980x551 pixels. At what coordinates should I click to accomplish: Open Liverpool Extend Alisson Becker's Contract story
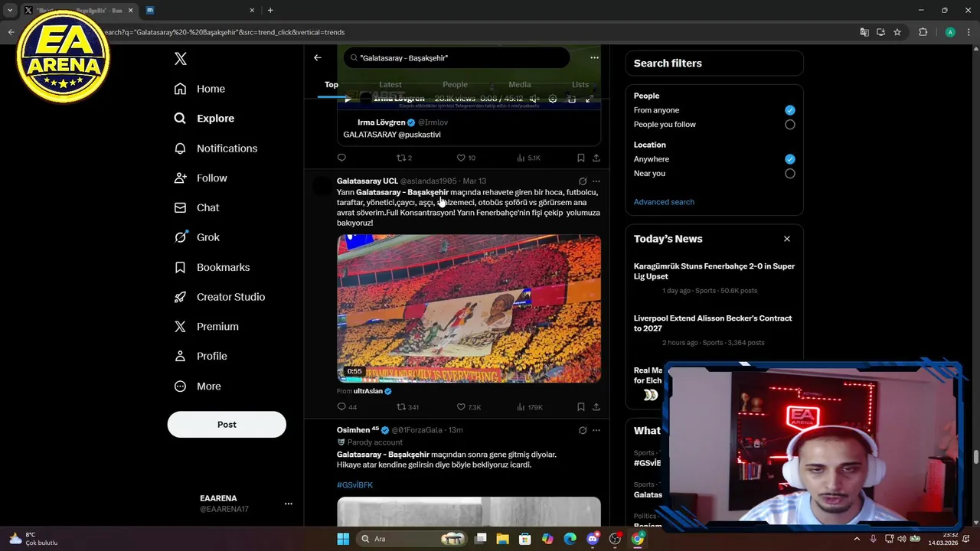713,324
